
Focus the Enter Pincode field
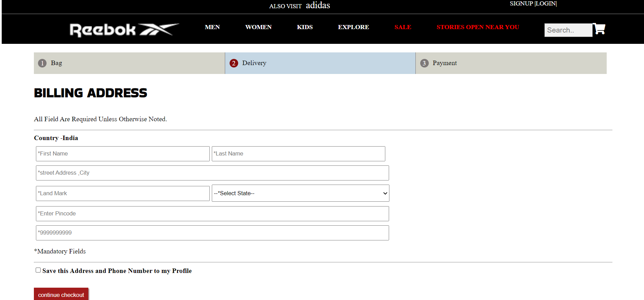pyautogui.click(x=212, y=214)
